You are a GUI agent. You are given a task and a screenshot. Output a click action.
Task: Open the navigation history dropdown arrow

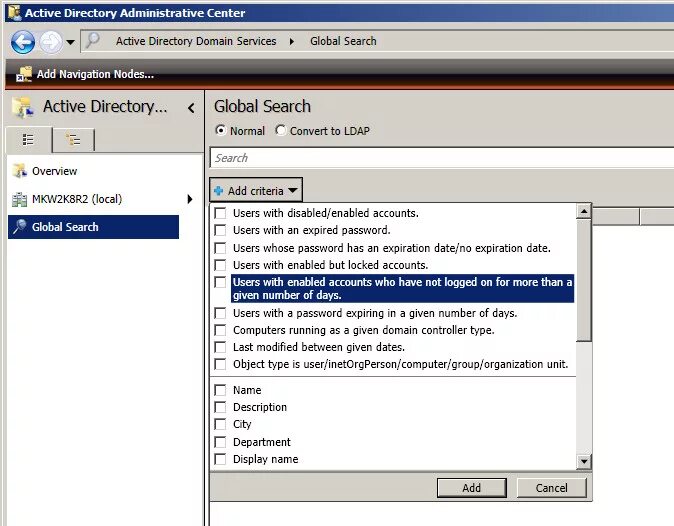click(70, 42)
